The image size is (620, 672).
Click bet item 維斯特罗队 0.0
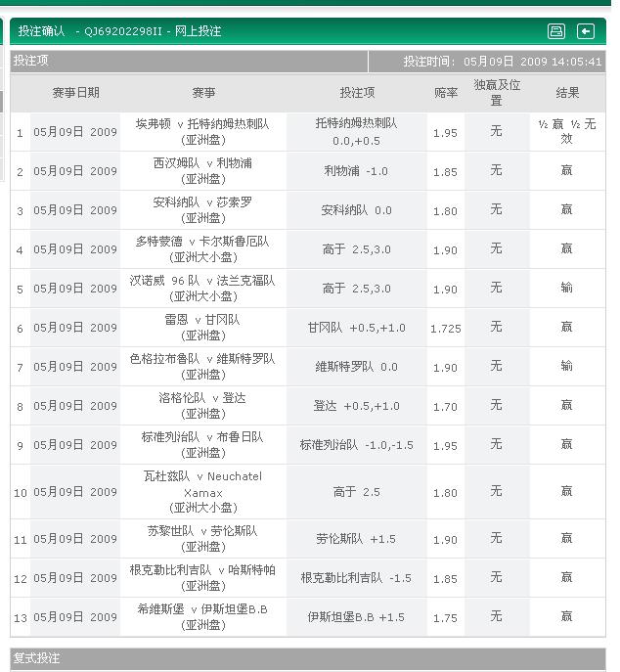click(x=357, y=367)
